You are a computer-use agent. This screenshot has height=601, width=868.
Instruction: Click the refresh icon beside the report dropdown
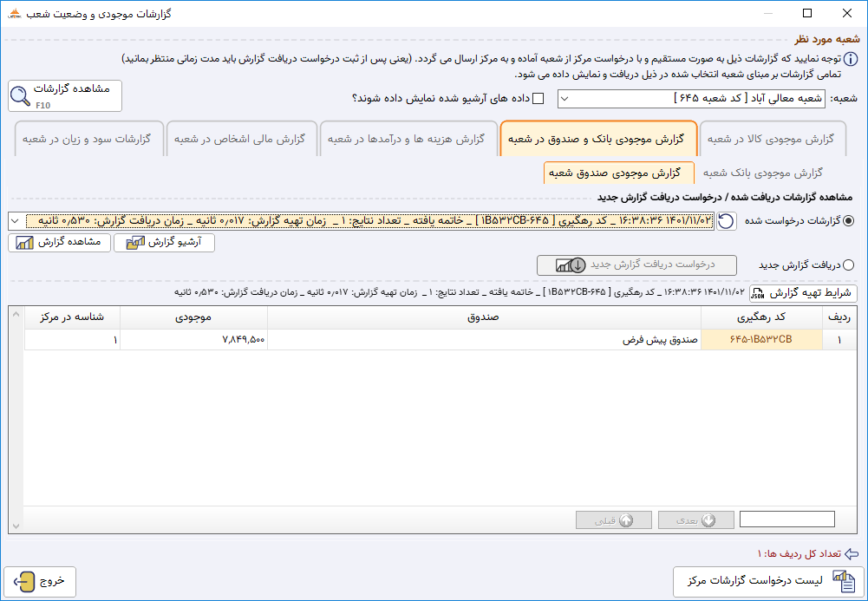coord(727,221)
